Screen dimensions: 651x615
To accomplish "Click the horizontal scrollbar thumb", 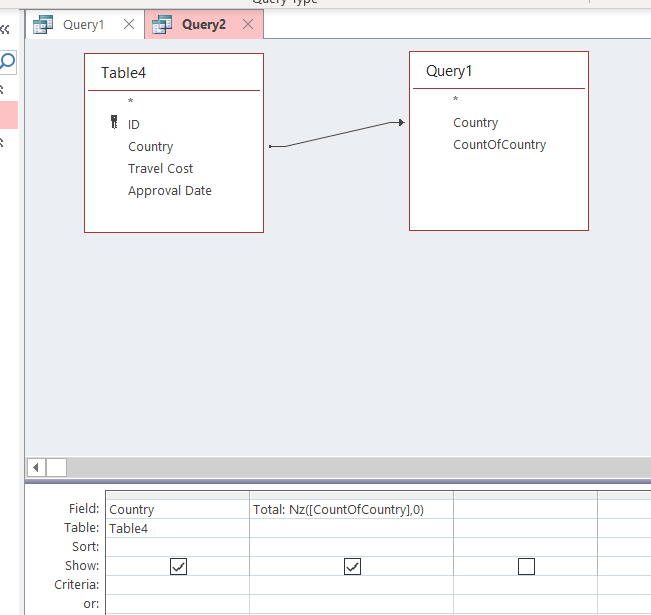I will (56, 468).
